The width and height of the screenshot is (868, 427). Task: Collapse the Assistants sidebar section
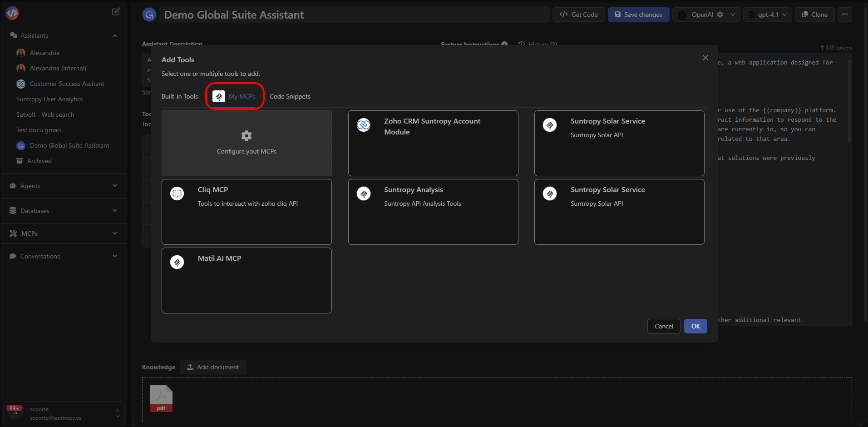(115, 36)
